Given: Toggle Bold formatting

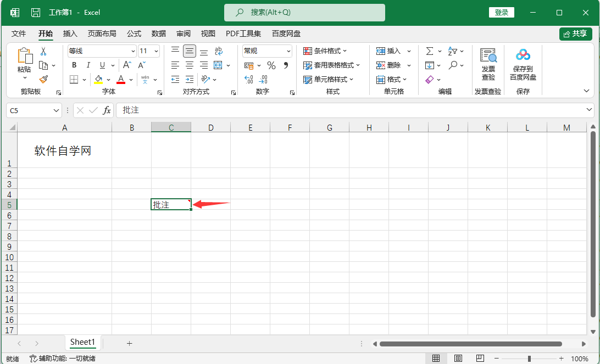Looking at the screenshot, I should 74,65.
